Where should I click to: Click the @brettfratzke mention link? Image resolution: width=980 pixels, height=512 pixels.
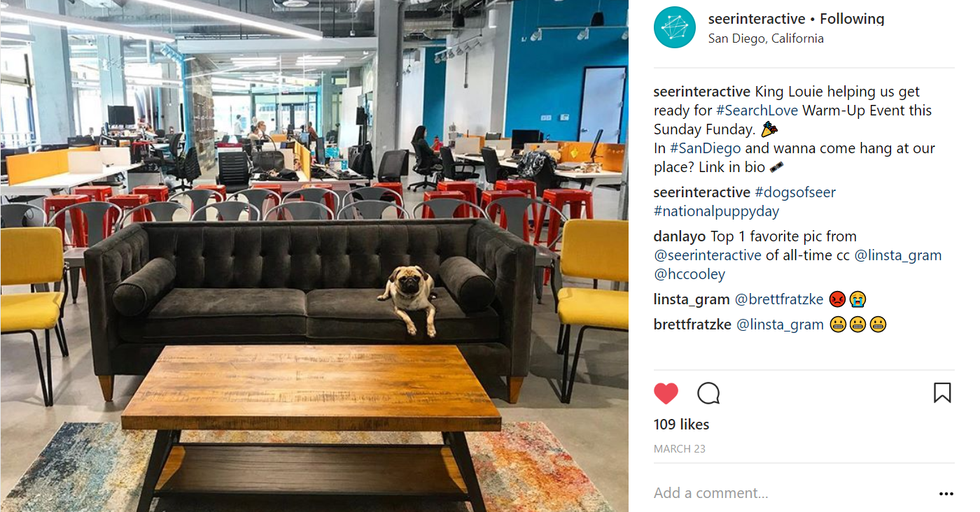pos(779,299)
